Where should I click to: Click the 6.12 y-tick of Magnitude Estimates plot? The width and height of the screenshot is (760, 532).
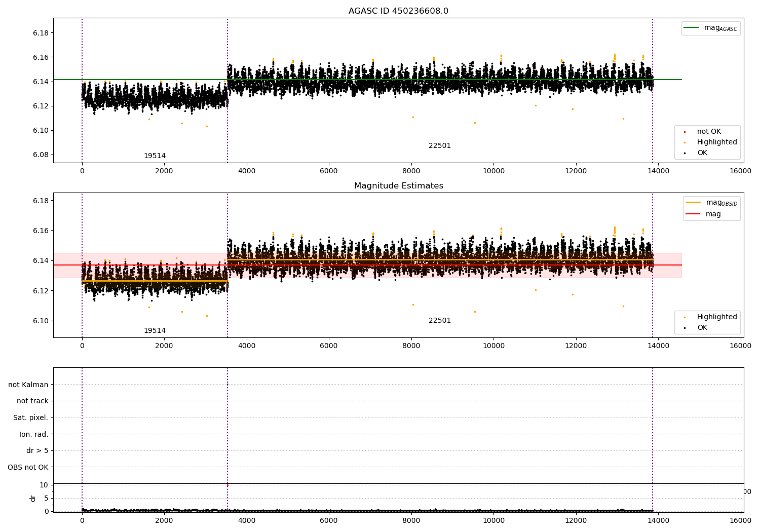[41, 291]
